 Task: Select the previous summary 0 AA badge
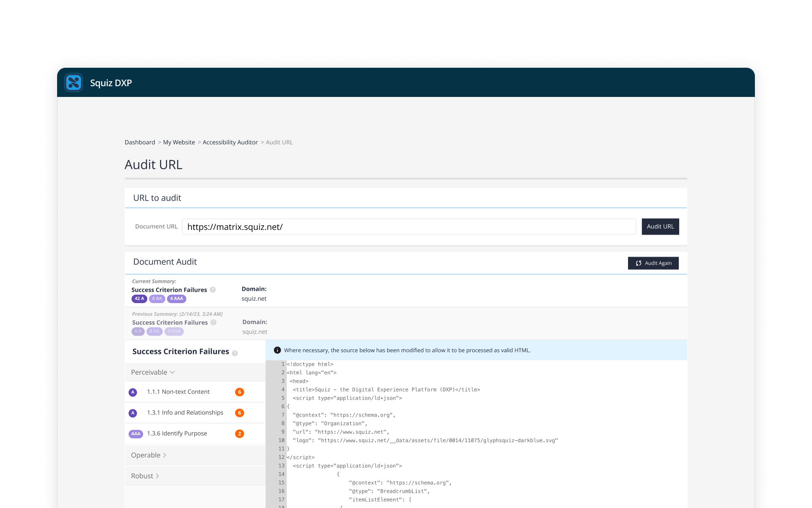(154, 331)
